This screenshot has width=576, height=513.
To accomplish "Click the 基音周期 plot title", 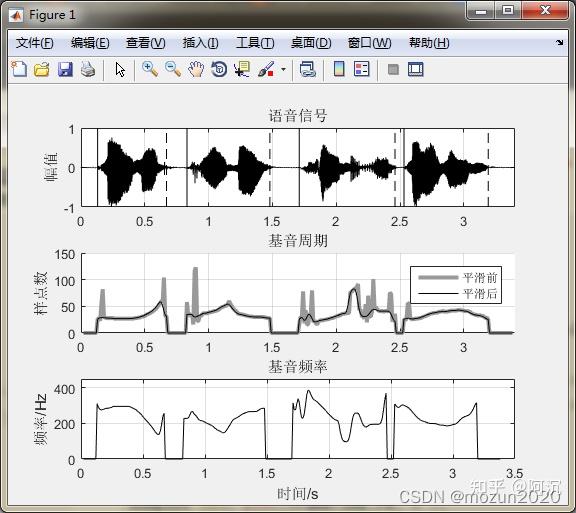I will pos(298,241).
